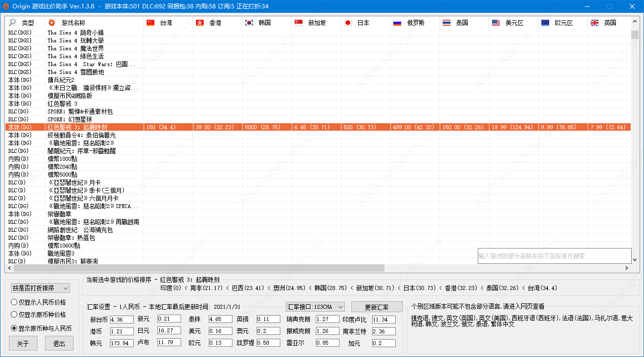The width and height of the screenshot is (644, 357).
Task: Click the 泰铢 rate field 4.65
Action: click(220, 320)
